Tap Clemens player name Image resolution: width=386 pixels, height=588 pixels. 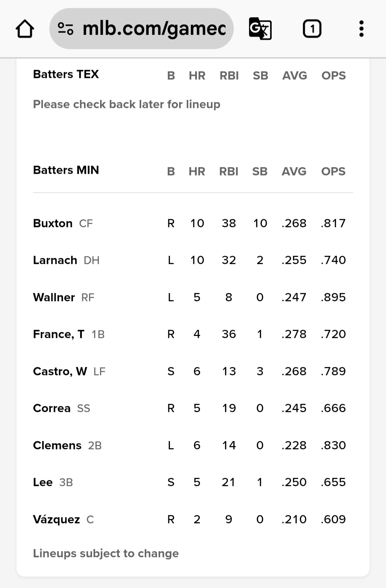click(57, 445)
